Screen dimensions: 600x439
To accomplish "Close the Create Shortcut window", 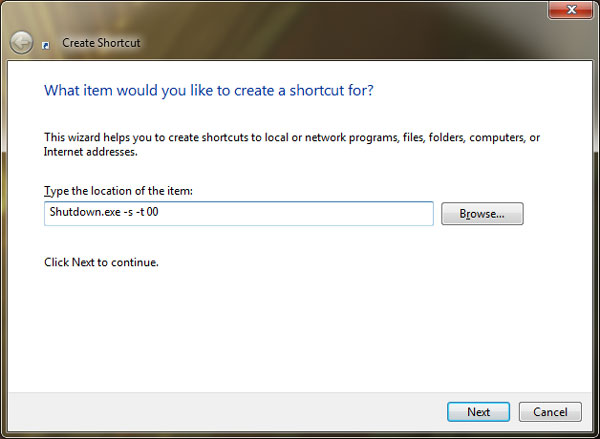I will pyautogui.click(x=571, y=10).
